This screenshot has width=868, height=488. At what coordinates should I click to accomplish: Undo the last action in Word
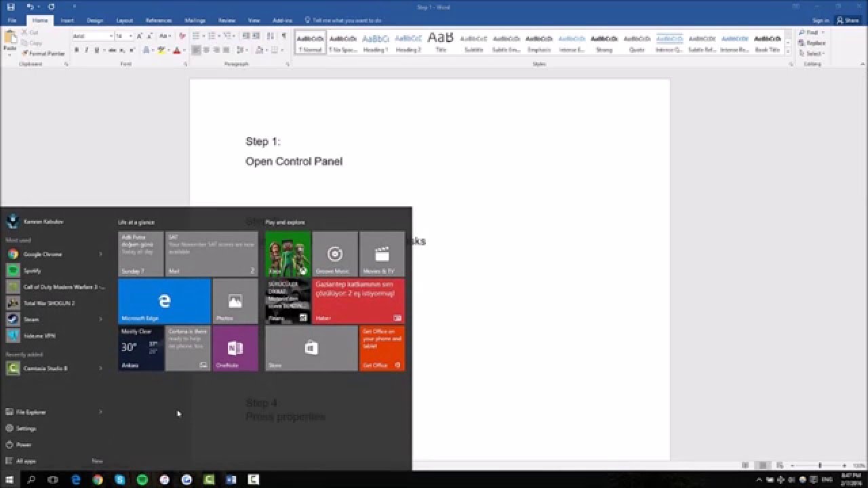point(30,6)
